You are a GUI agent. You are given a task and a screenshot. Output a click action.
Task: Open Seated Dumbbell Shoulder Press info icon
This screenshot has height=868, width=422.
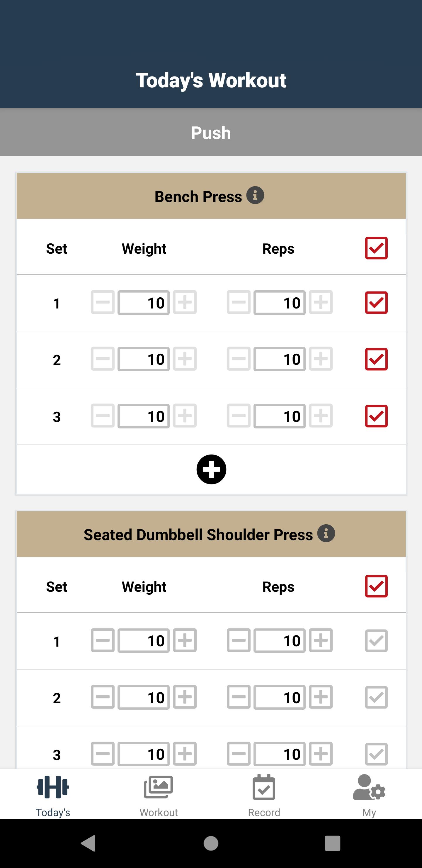(326, 533)
